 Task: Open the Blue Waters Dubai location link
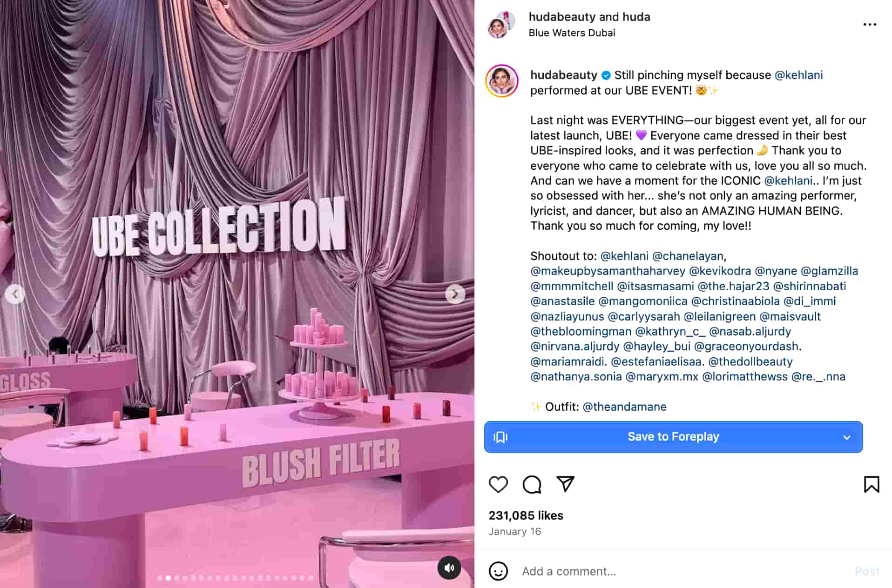tap(572, 33)
